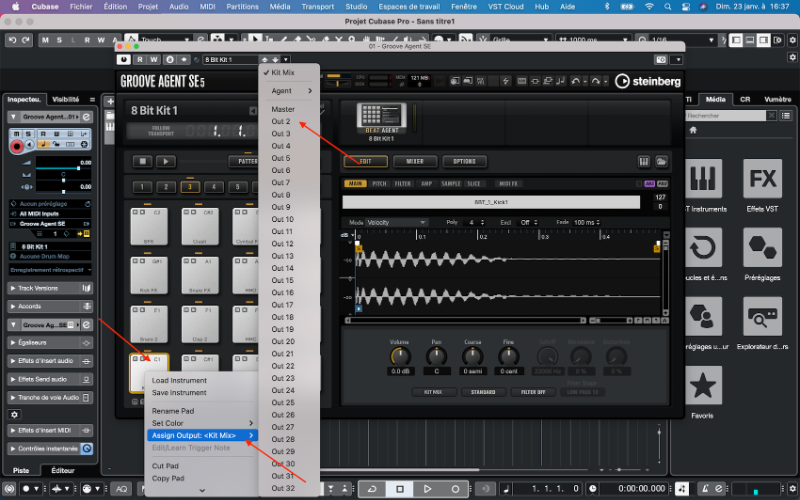Choose Master output in list
The height and width of the screenshot is (500, 800).
(289, 109)
